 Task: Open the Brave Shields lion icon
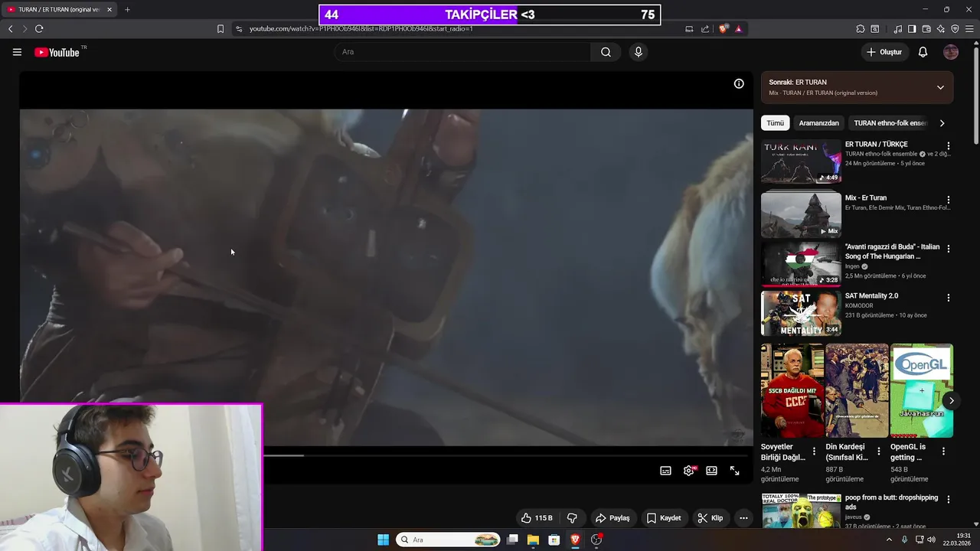click(x=724, y=29)
